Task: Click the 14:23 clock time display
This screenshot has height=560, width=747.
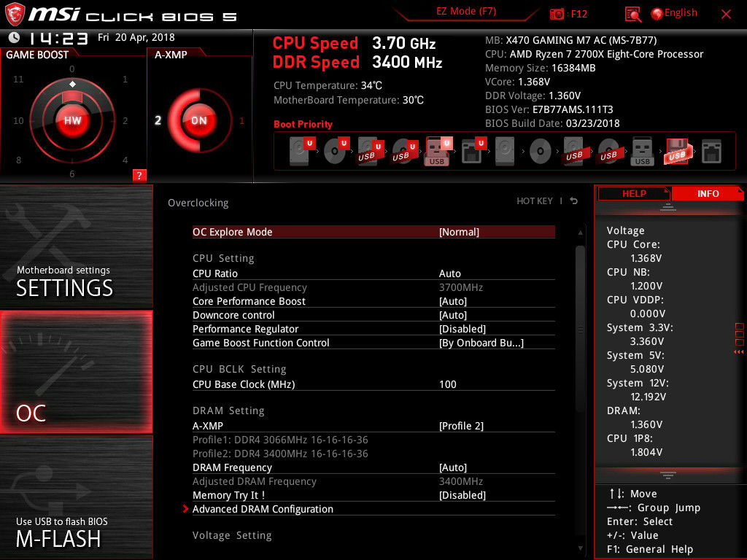Action: (x=58, y=38)
